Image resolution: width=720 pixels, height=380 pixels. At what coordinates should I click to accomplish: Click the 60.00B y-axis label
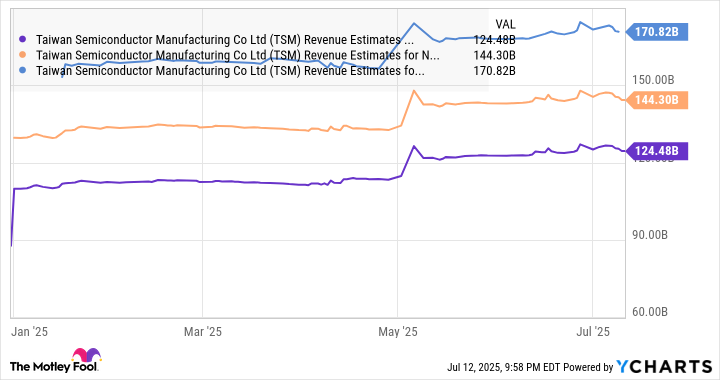click(x=650, y=312)
